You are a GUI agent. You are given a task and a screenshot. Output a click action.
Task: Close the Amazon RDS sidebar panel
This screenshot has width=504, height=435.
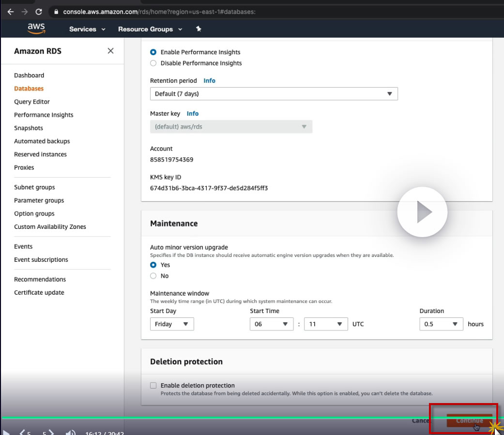[x=110, y=51]
